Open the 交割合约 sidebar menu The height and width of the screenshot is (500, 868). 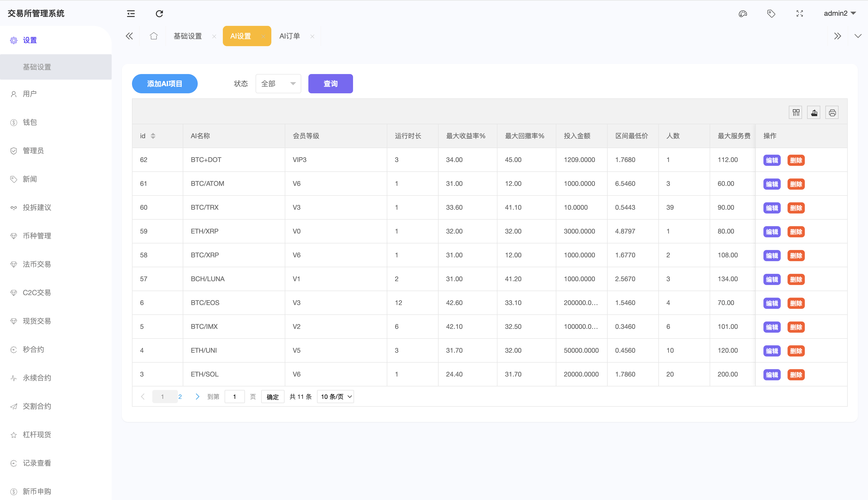pos(56,406)
